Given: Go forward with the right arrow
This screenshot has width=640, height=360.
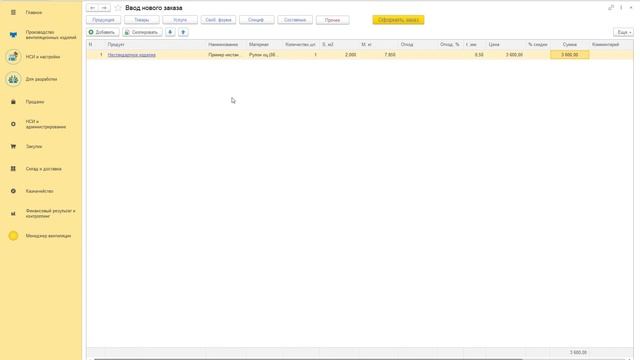Looking at the screenshot, I should tap(104, 8).
